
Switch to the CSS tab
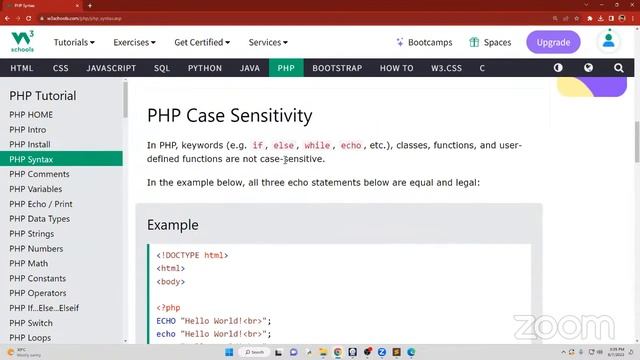(x=60, y=68)
